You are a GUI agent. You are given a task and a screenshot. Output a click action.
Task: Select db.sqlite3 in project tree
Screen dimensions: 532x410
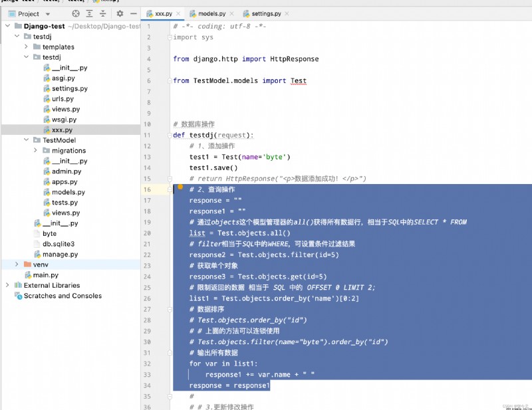point(59,244)
